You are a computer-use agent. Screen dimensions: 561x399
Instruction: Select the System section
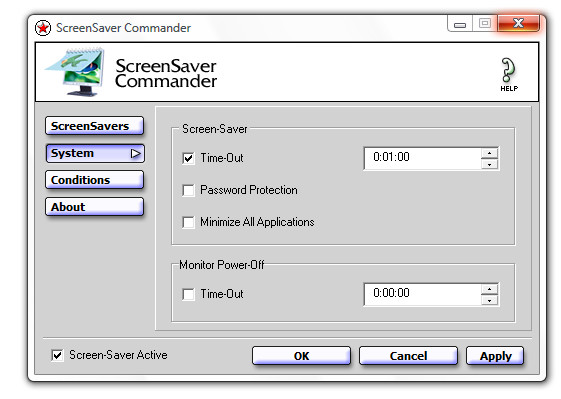(95, 153)
